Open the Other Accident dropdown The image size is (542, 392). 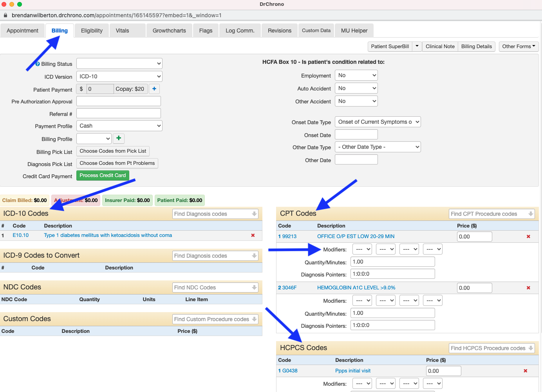tap(356, 101)
